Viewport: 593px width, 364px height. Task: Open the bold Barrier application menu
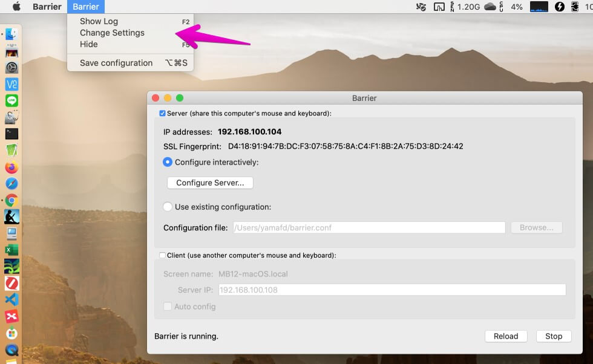point(47,7)
